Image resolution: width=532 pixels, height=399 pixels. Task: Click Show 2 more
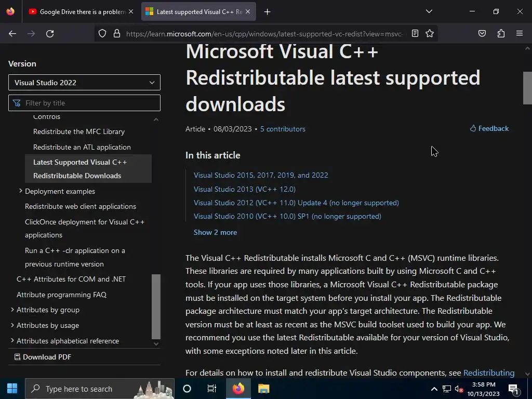point(215,232)
